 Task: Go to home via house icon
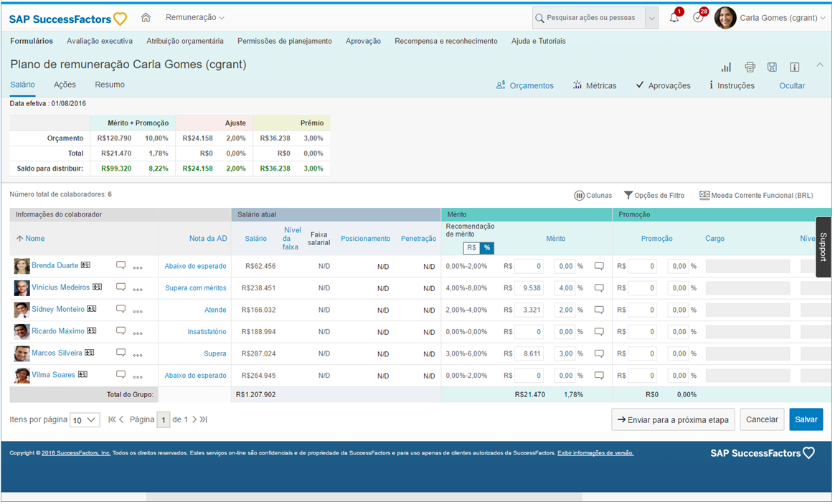tap(146, 17)
